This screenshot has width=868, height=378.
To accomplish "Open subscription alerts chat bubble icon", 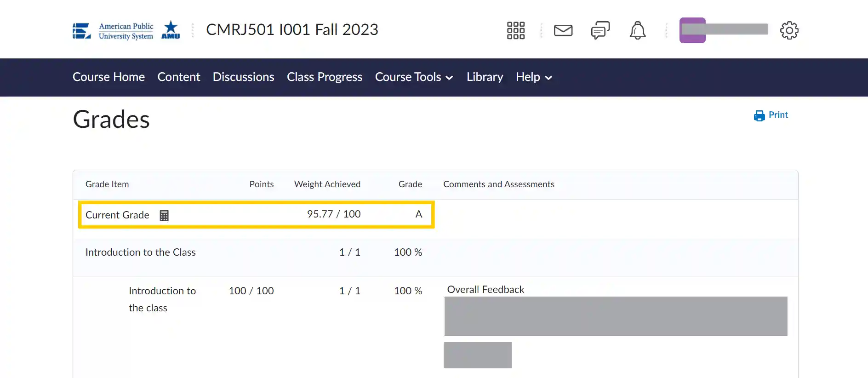I will click(x=600, y=30).
